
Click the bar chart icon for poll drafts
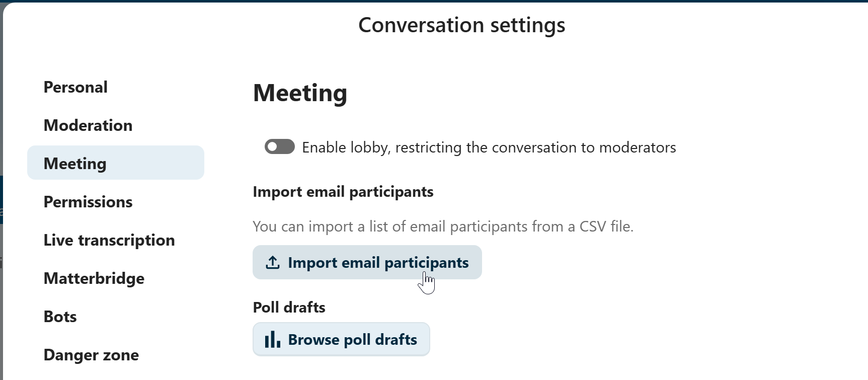[272, 340]
